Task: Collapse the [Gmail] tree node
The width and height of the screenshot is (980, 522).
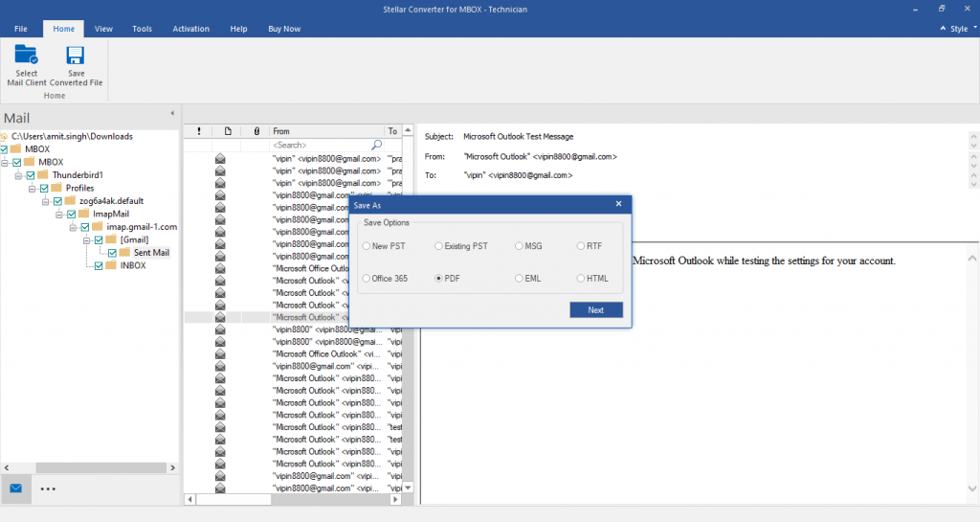Action: (x=87, y=240)
